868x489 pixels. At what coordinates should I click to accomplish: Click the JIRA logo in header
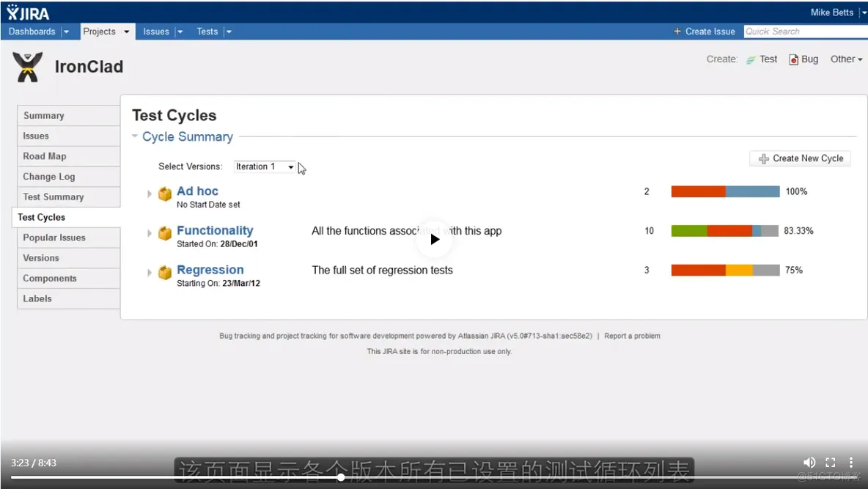click(28, 12)
